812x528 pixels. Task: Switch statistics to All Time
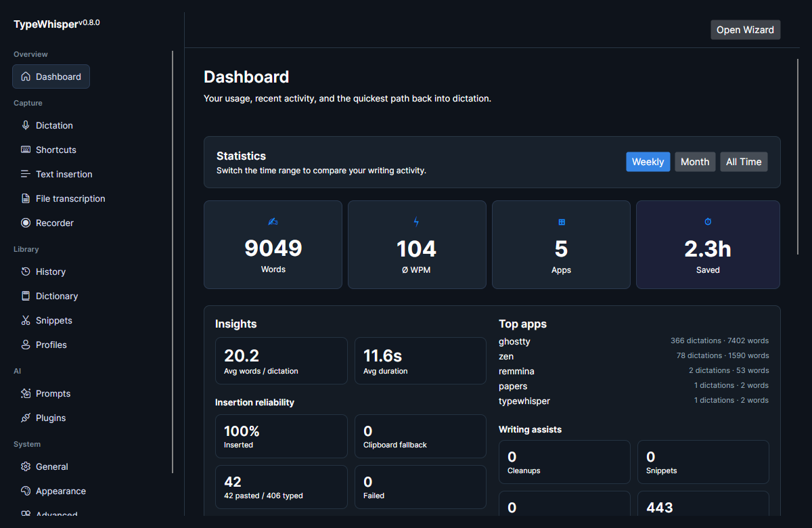[x=744, y=162]
